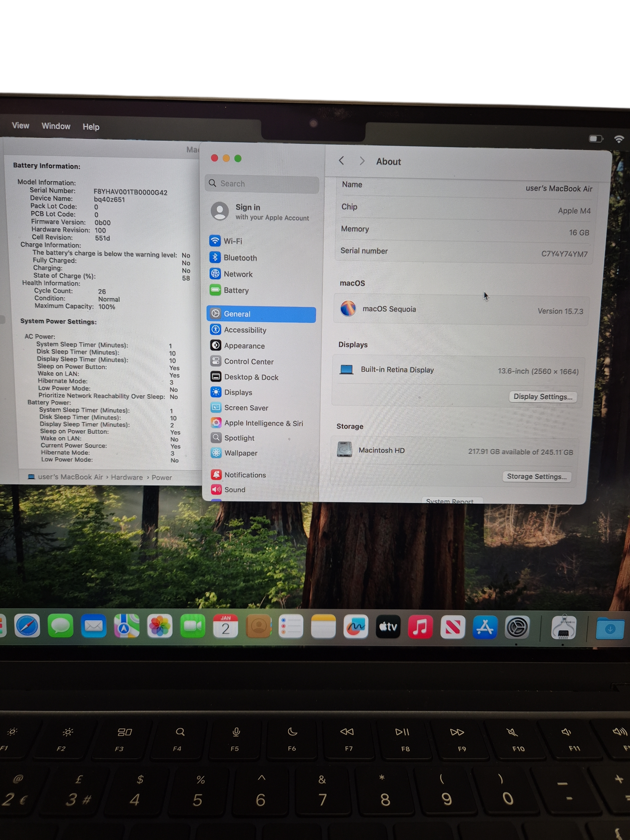Click Hardware in the path breadcrumb
The height and width of the screenshot is (840, 630).
tap(127, 477)
